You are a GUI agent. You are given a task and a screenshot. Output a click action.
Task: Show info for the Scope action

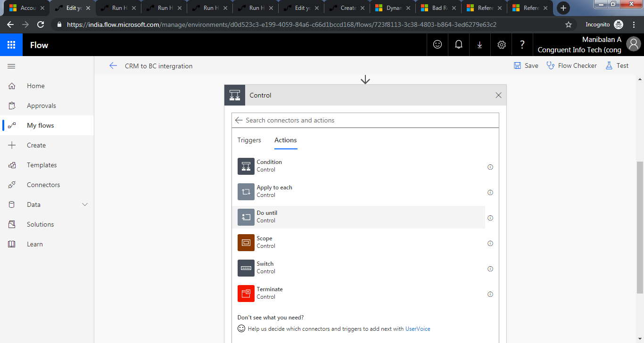[490, 243]
